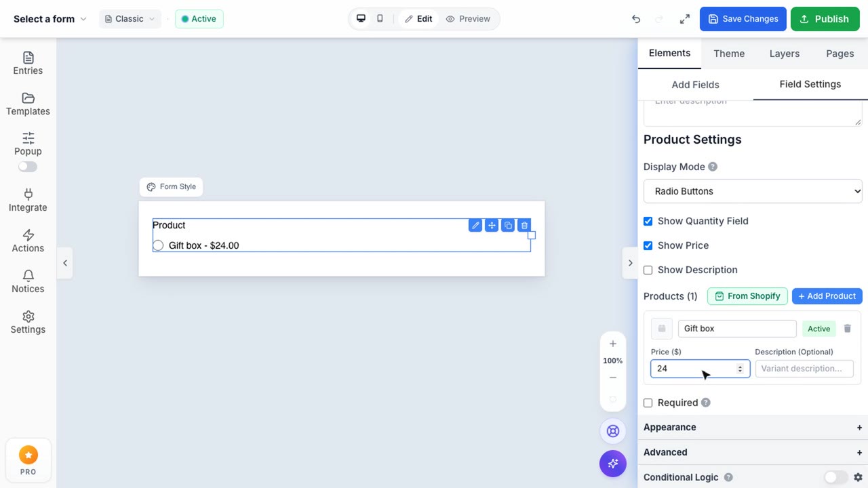The image size is (868, 488).
Task: Click the Publish button
Action: 825,19
